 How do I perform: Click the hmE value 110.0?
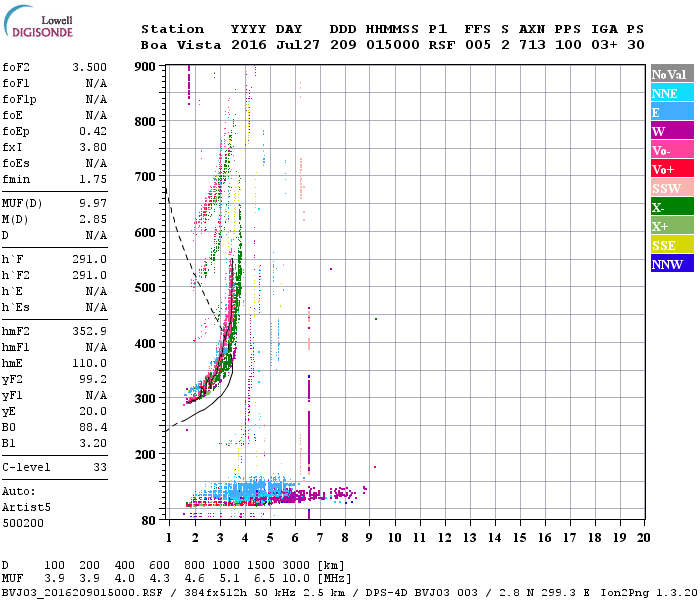(x=90, y=363)
